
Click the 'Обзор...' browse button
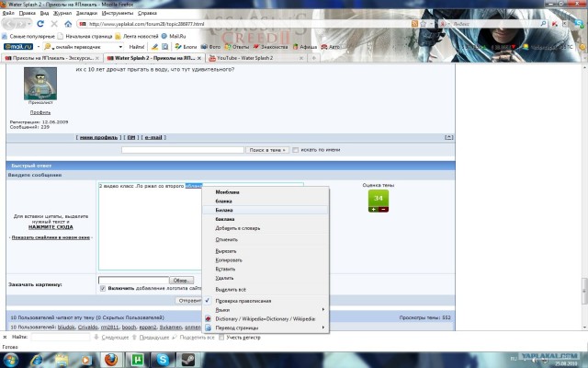(x=182, y=280)
